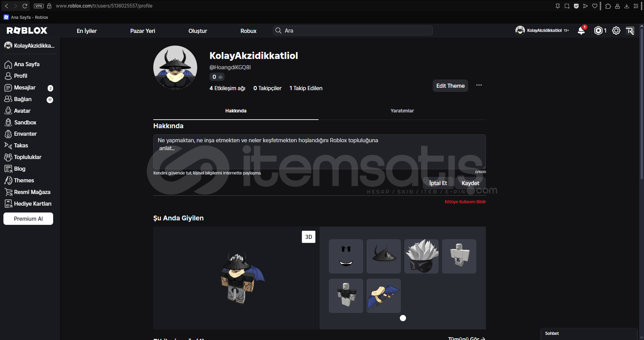Switch to the Yaratımlar tab
Screen dimensions: 644x340
tap(402, 111)
